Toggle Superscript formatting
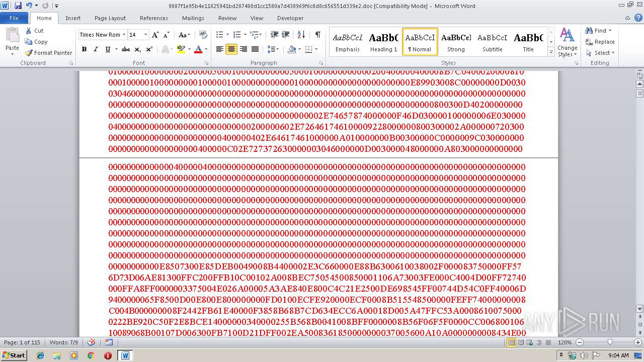This screenshot has height=362, width=644. click(x=149, y=49)
